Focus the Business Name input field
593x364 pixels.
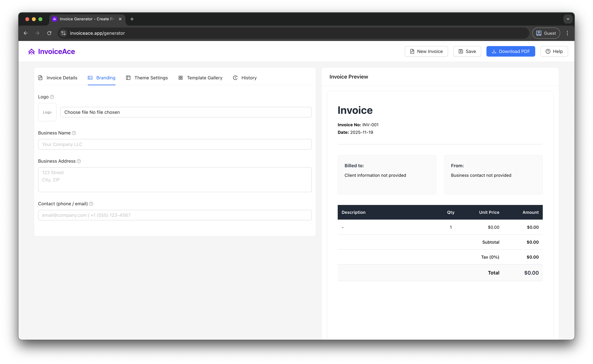[x=175, y=144]
